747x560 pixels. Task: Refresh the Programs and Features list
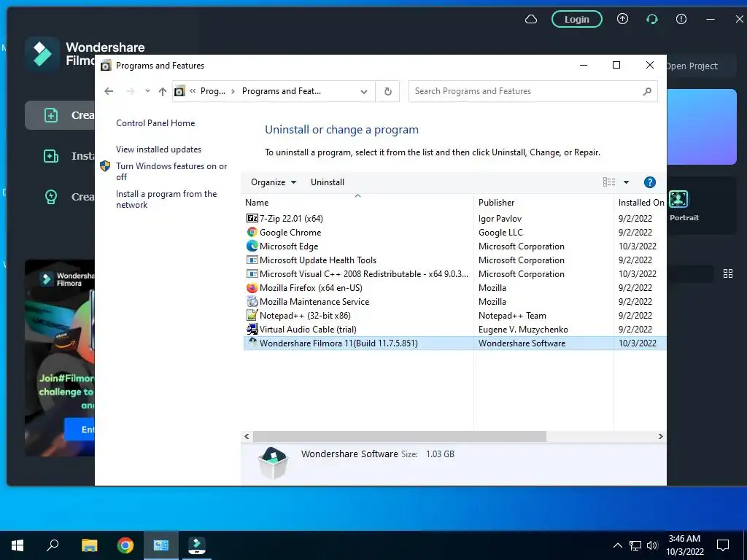coord(388,91)
